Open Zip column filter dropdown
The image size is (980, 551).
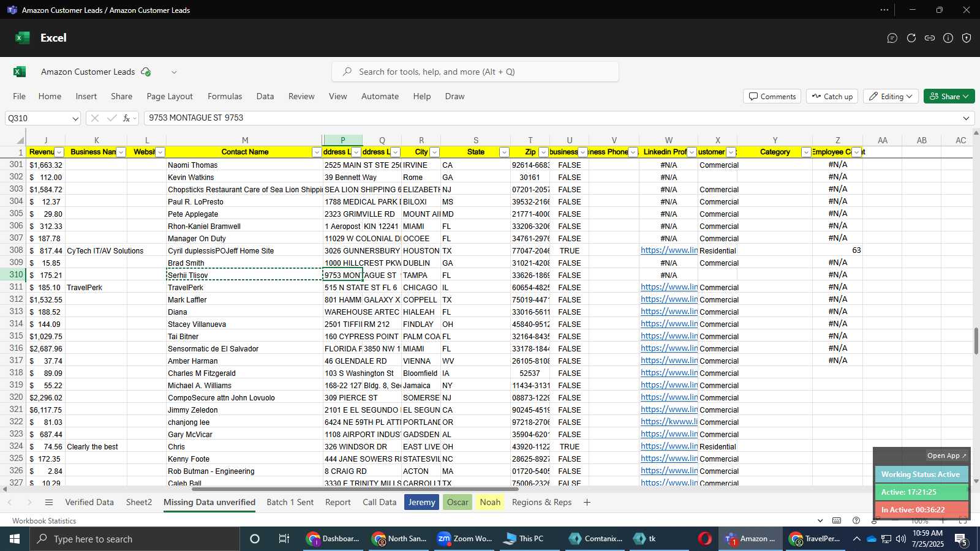click(x=543, y=152)
